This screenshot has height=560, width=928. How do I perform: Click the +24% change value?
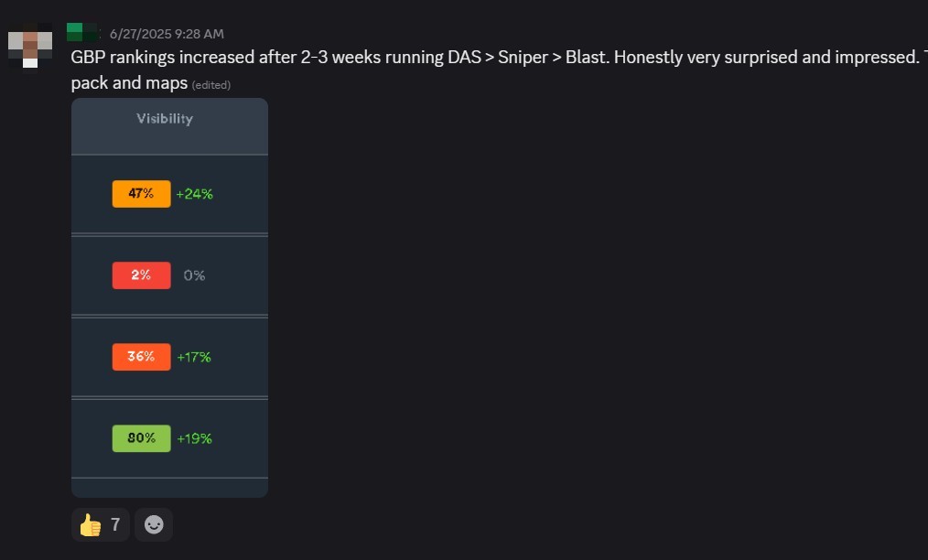(x=194, y=194)
